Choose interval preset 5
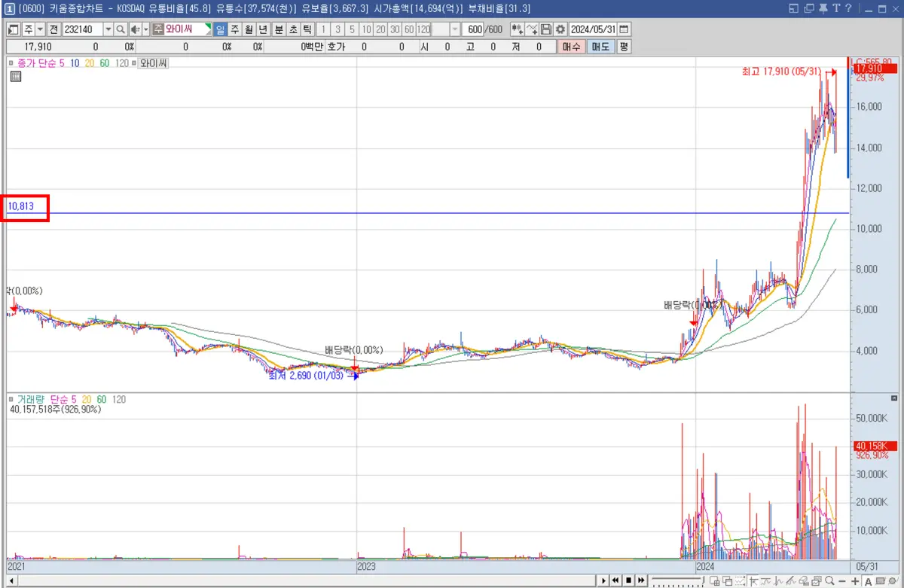Viewport: 904px width, 588px height. tap(352, 29)
